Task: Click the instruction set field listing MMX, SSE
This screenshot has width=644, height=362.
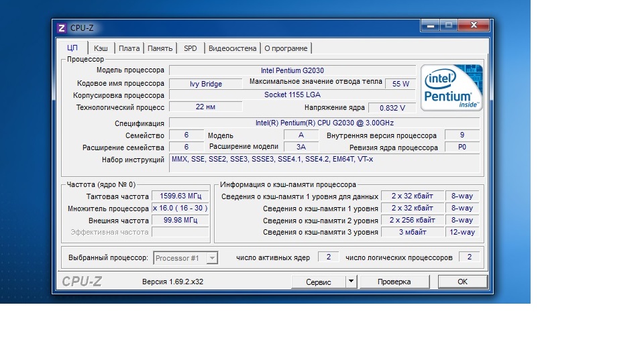Action: 324,160
